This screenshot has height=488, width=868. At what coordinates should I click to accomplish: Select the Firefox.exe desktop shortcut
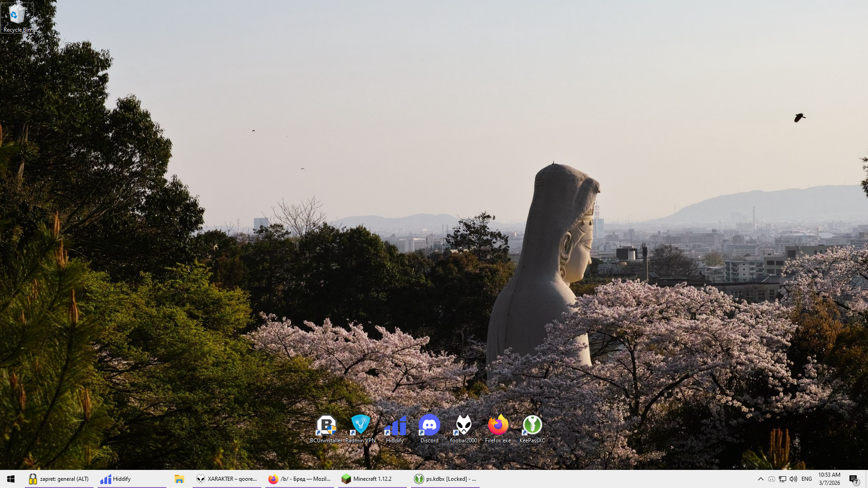[x=498, y=428]
